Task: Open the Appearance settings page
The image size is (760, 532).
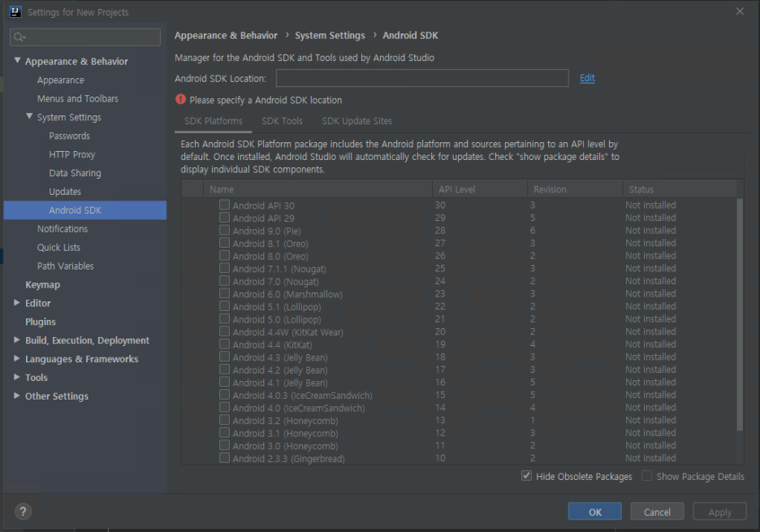Action: tap(61, 80)
